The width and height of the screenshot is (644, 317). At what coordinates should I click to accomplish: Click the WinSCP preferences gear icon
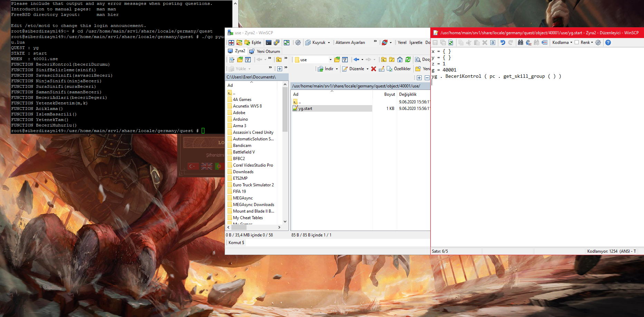[x=298, y=43]
